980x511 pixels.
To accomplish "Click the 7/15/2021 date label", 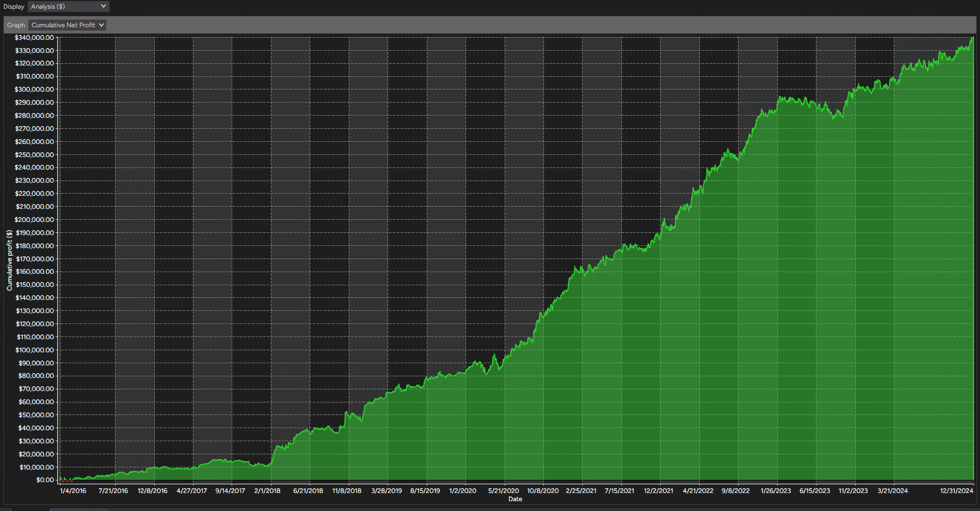I will click(620, 491).
